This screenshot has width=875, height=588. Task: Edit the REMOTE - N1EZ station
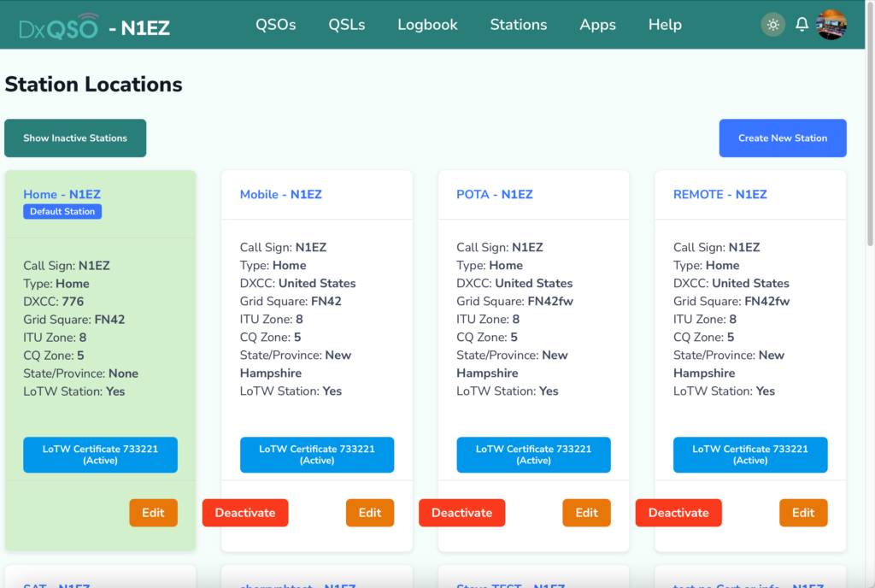803,513
